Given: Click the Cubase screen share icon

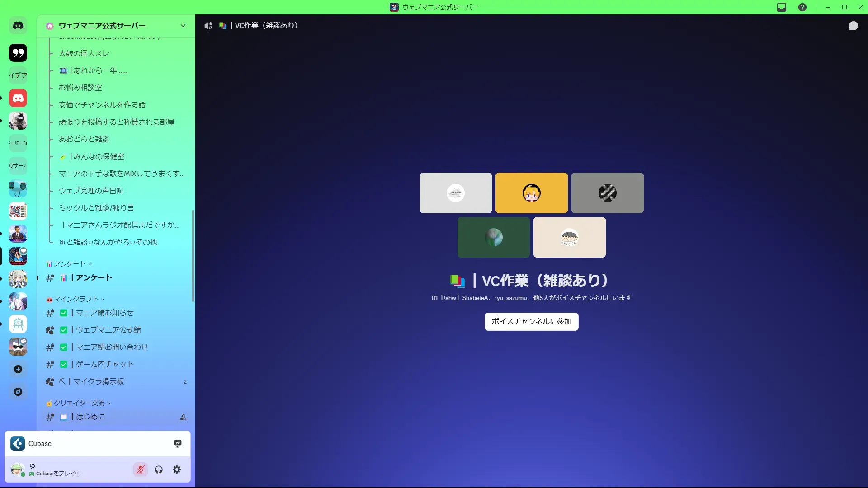Looking at the screenshot, I should 178,444.
